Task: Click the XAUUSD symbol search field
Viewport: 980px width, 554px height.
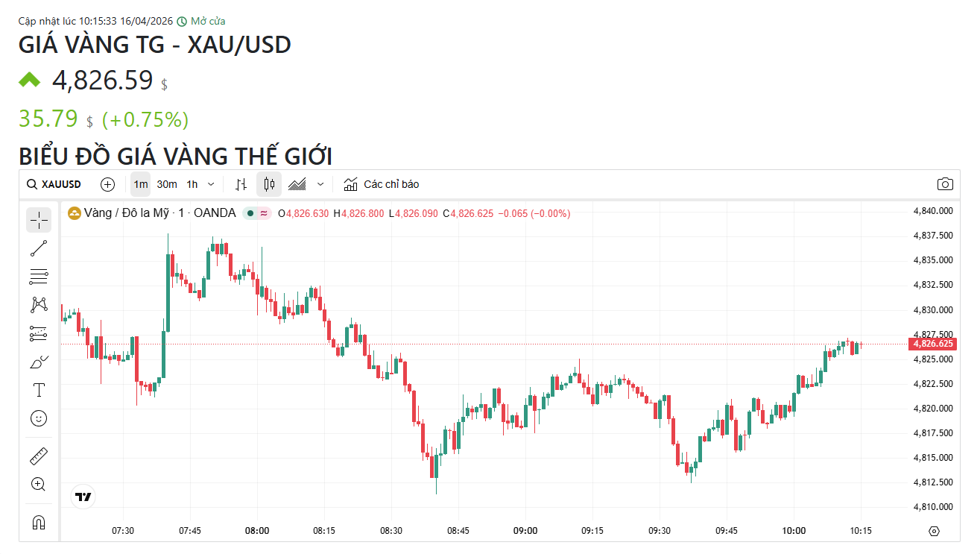Action: [55, 184]
